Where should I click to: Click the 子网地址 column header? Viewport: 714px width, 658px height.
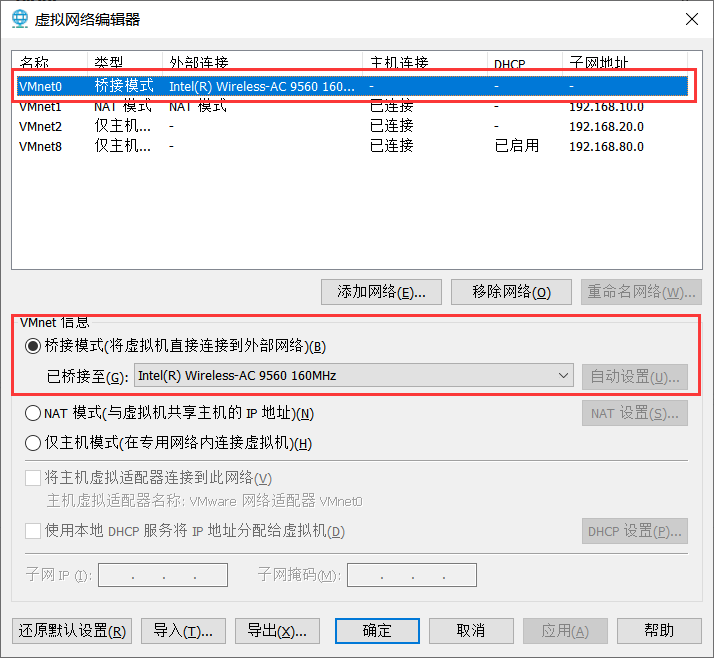625,61
